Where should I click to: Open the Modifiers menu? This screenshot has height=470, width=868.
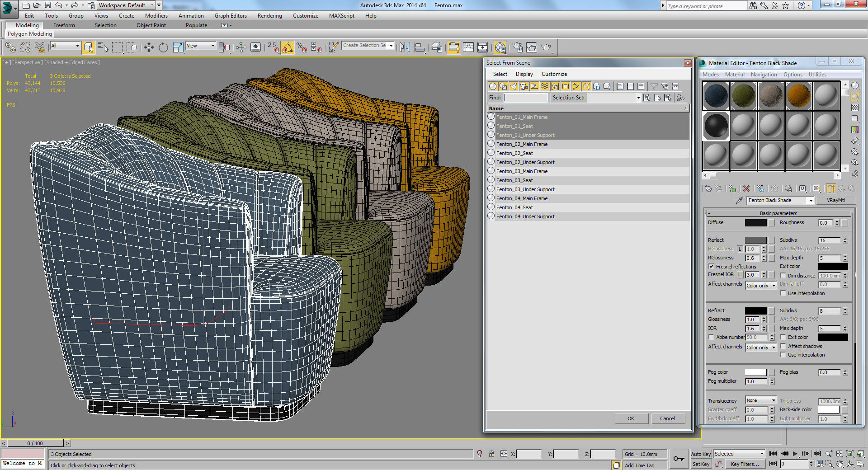156,16
